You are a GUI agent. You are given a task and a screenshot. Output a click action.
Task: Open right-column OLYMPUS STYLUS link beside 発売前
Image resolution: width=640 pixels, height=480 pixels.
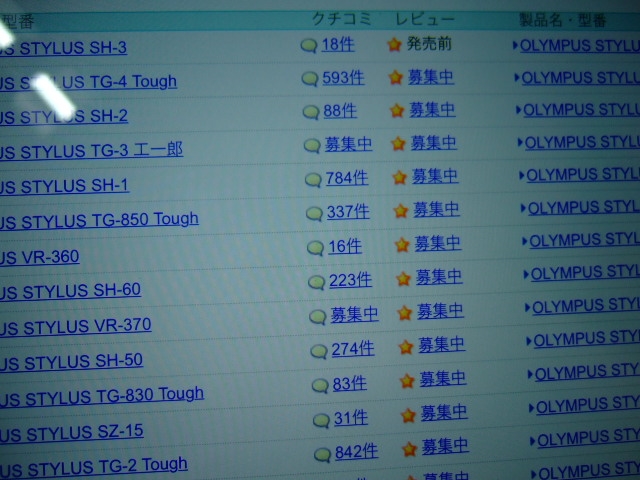click(x=580, y=45)
